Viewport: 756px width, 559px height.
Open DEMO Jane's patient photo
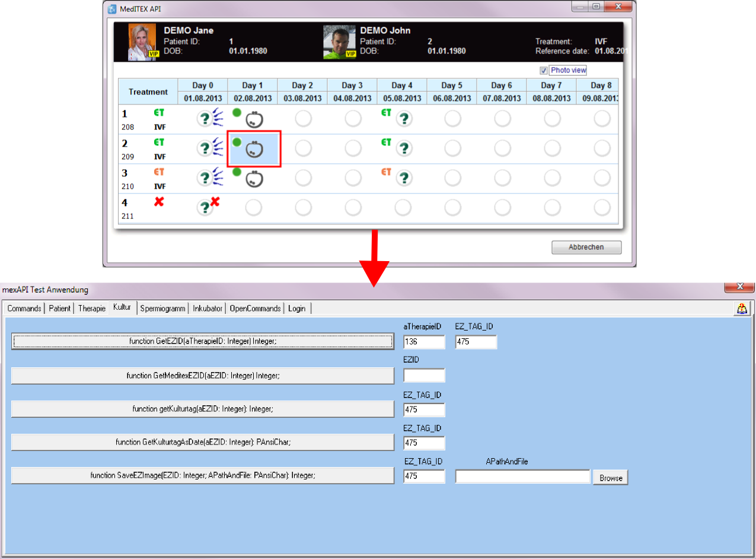pyautogui.click(x=142, y=42)
